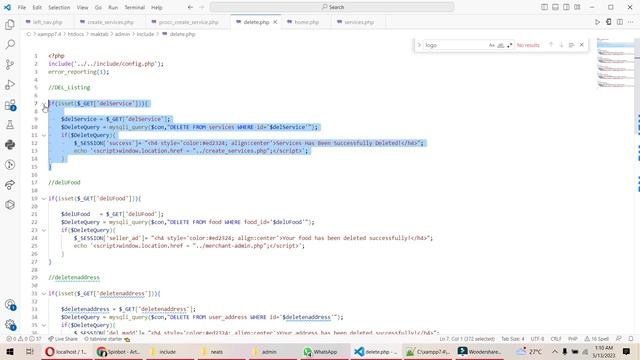Open the File menu
This screenshot has height=360, width=640.
click(x=22, y=7)
